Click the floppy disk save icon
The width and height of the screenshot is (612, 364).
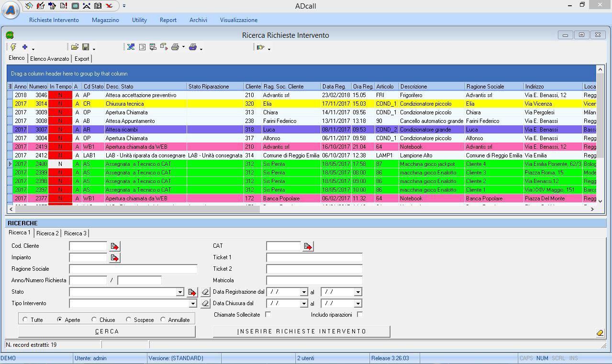86,47
